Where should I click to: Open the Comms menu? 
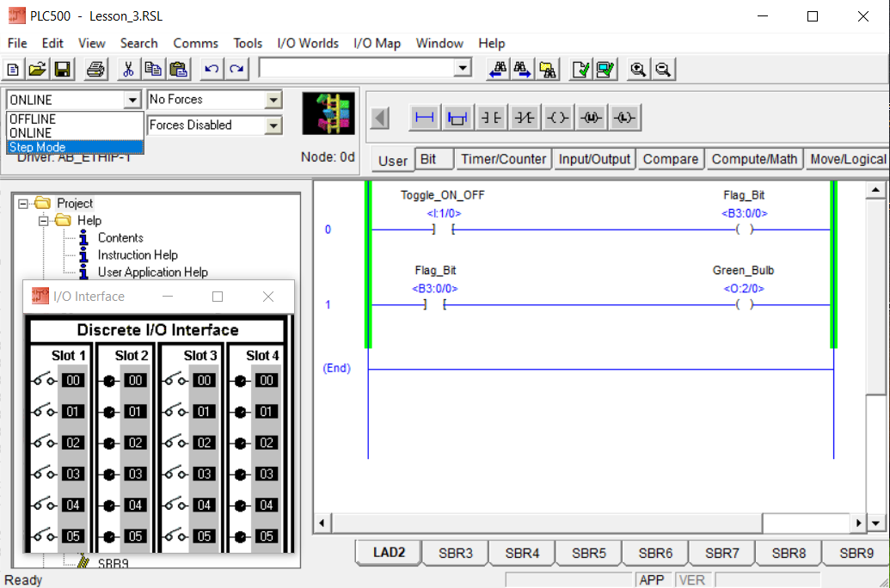(196, 43)
